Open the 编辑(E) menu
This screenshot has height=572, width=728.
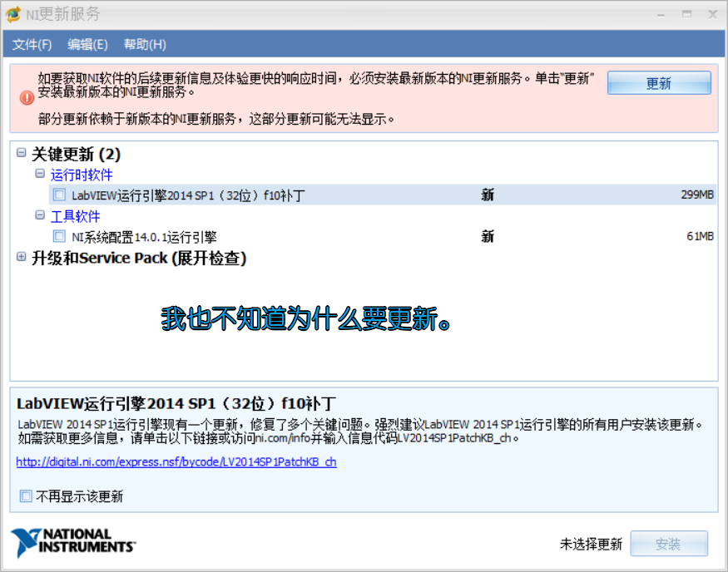pyautogui.click(x=87, y=45)
